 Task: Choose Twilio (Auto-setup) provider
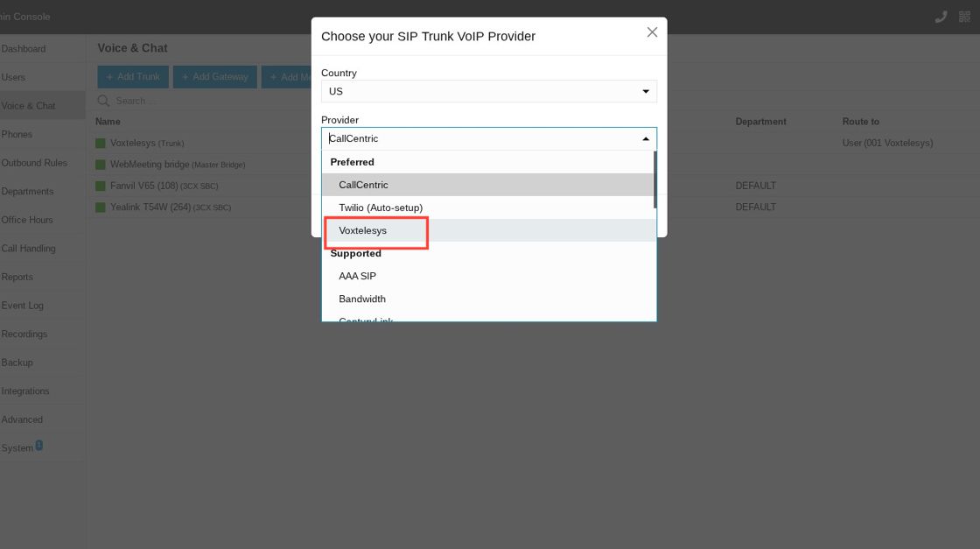[x=487, y=208]
